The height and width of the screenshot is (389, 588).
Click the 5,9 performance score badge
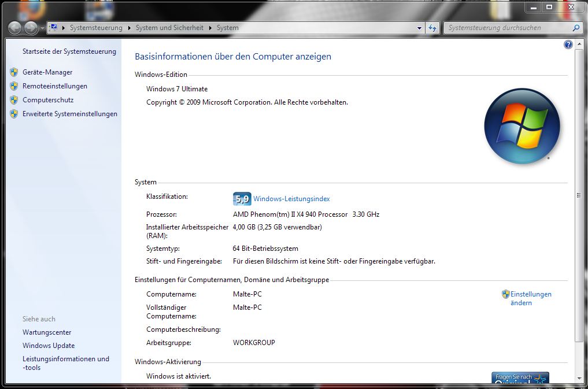242,199
